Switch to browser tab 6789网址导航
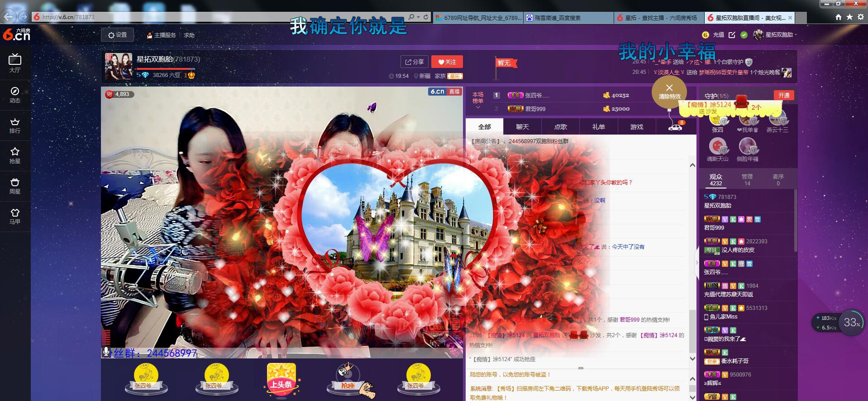868x401 pixels. pyautogui.click(x=478, y=18)
